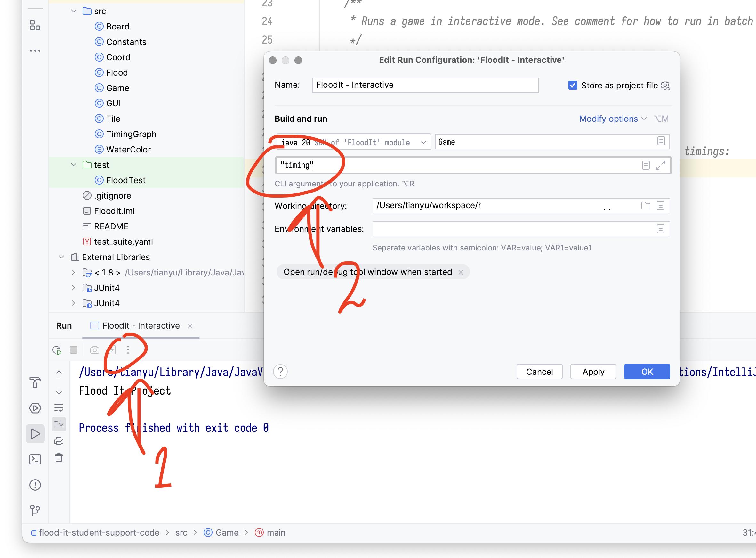Click the Environment variables input field
This screenshot has height=558, width=756.
pos(521,229)
